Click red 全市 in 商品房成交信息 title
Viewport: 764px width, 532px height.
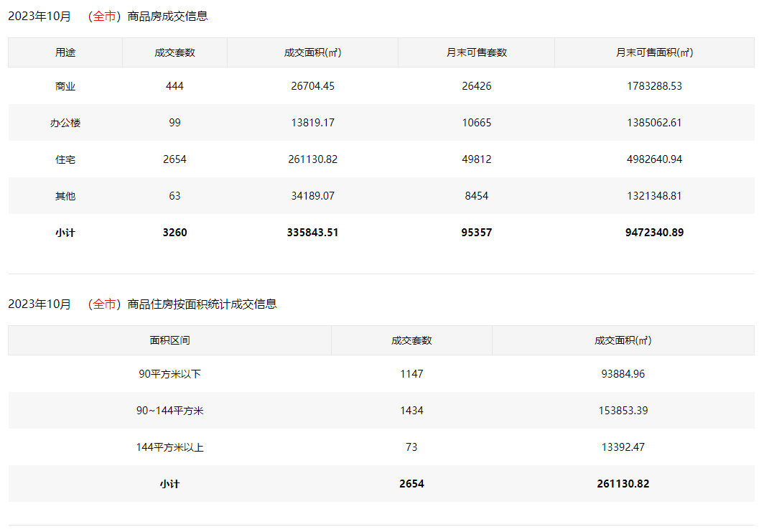(x=104, y=16)
